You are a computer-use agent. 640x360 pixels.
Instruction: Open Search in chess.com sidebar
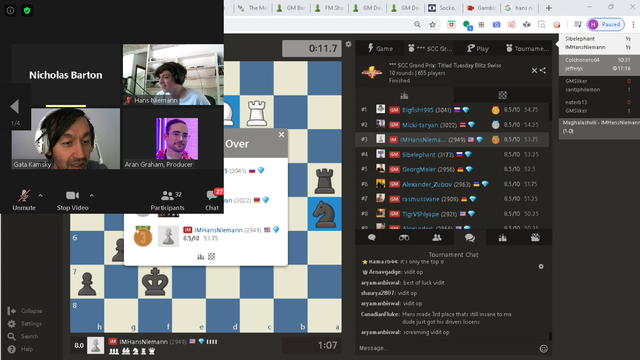23,336
